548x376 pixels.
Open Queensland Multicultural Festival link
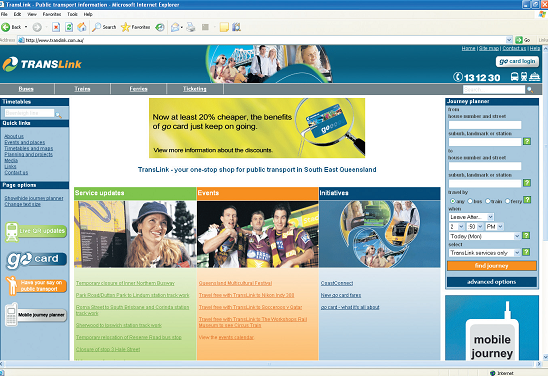point(235,283)
